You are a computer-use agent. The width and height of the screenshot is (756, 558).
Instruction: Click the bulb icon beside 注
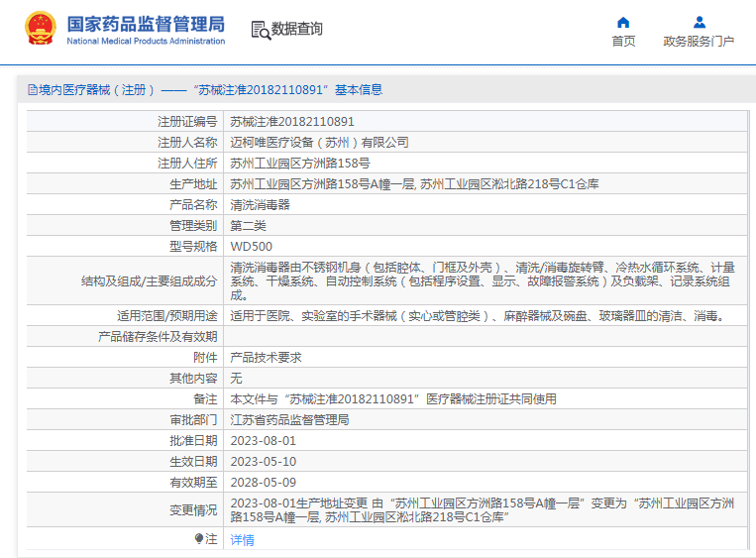[198, 538]
